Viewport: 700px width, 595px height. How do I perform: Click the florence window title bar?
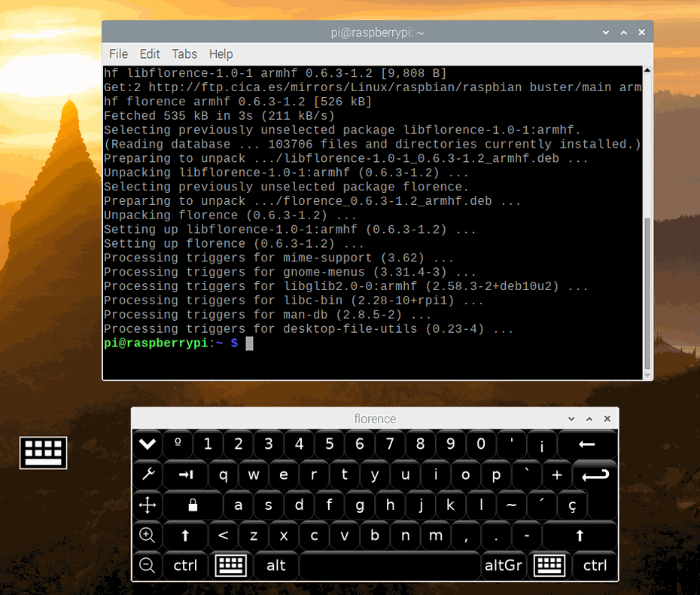click(x=375, y=419)
